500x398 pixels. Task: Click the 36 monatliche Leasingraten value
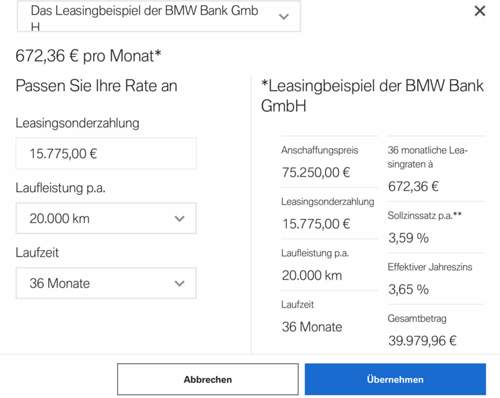point(413,186)
